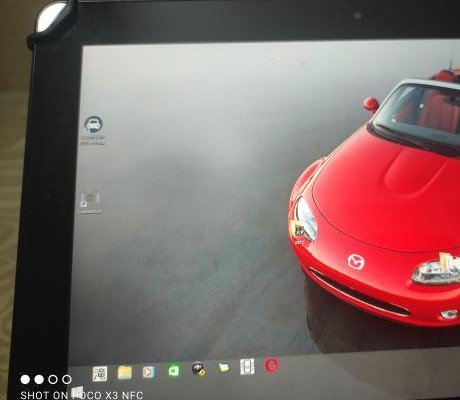
Task: Launch the media player taskbar icon with orange play
Action: 149,372
